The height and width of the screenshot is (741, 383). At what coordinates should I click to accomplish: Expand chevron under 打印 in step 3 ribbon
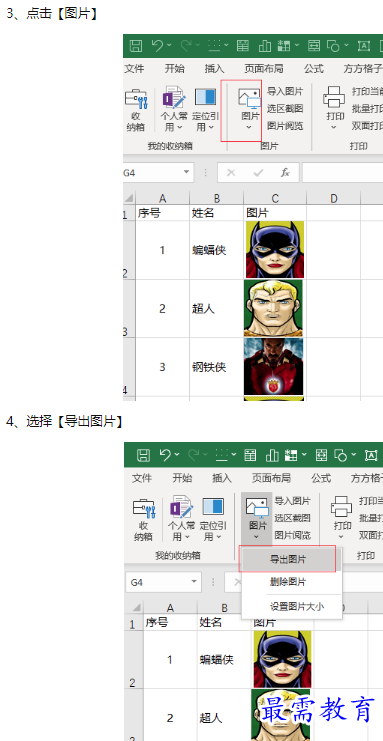[x=334, y=127]
